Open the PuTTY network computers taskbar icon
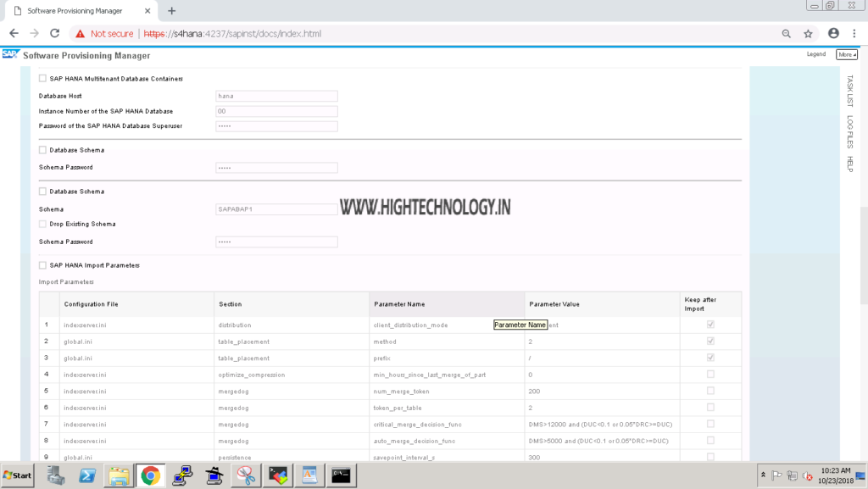Screen dimensions: 868x489 coord(182,475)
